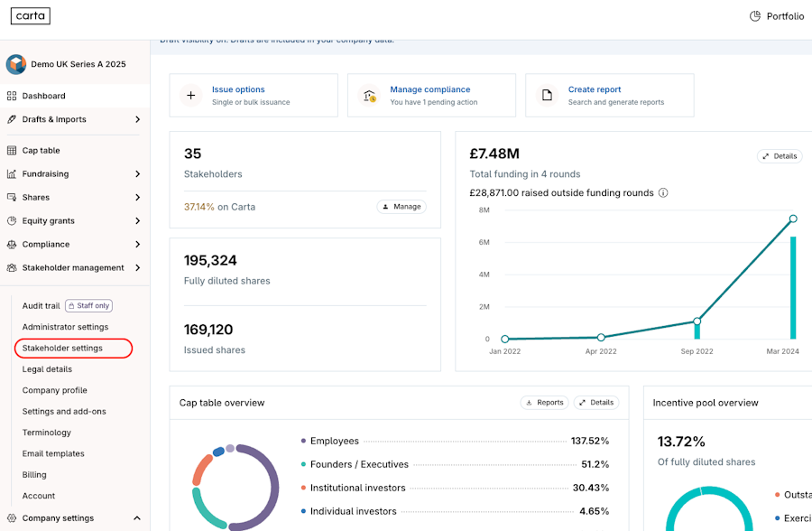Open total funding Details button
812x531 pixels.
[x=780, y=156]
